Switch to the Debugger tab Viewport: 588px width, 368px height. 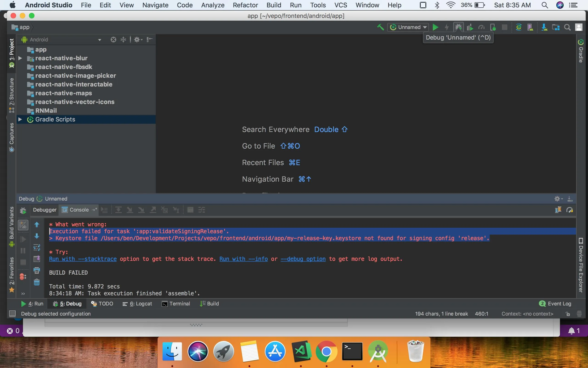tap(45, 210)
